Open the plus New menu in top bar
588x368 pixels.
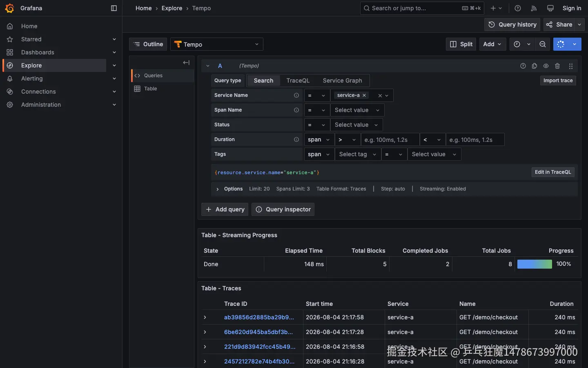[x=496, y=8]
